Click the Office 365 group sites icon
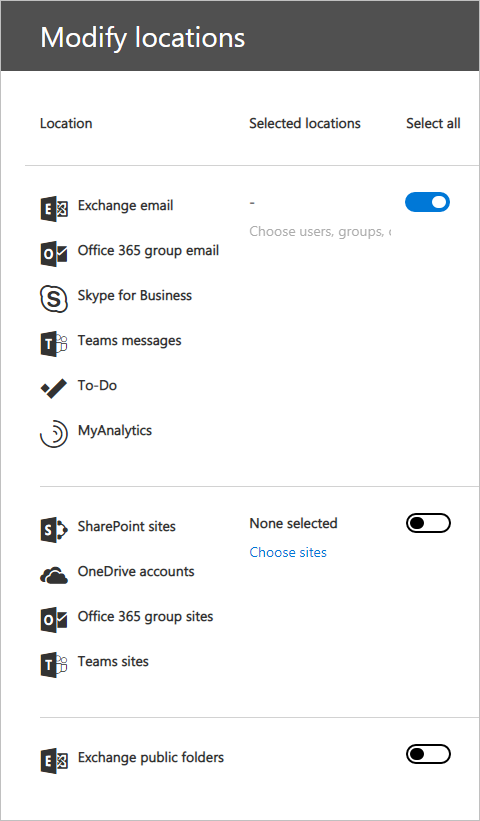Viewport: 480px width, 821px height. [54, 620]
